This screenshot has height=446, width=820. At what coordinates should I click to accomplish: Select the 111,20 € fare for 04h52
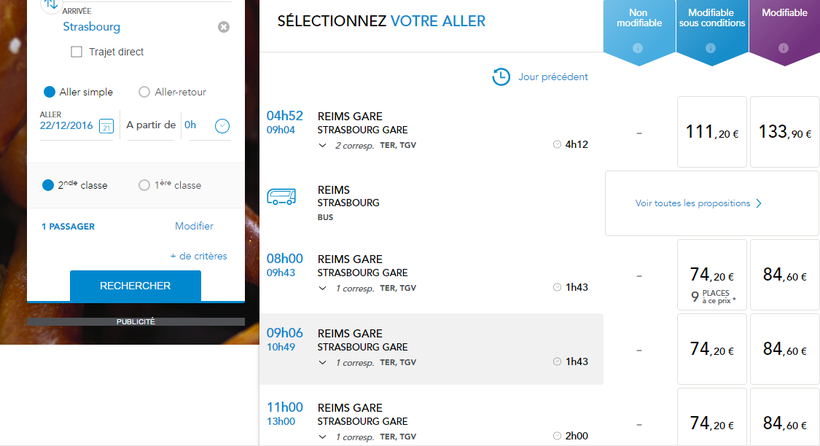pyautogui.click(x=712, y=132)
